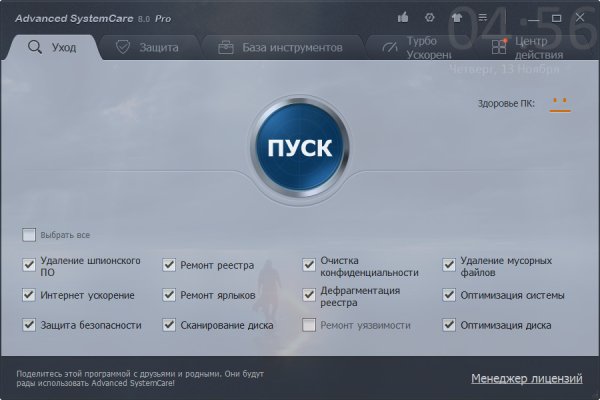Screen dimensions: 600x400
Task: Click the thumbs-up like icon
Action: click(x=403, y=17)
